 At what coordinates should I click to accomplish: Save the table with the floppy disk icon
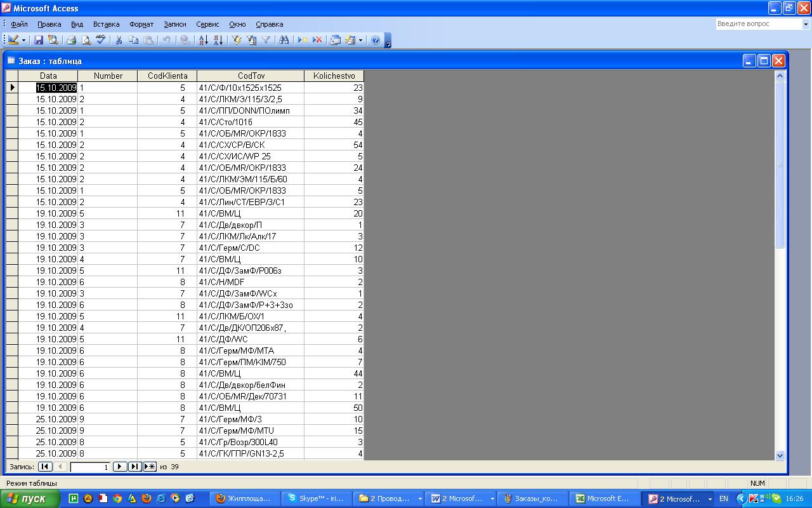(39, 40)
